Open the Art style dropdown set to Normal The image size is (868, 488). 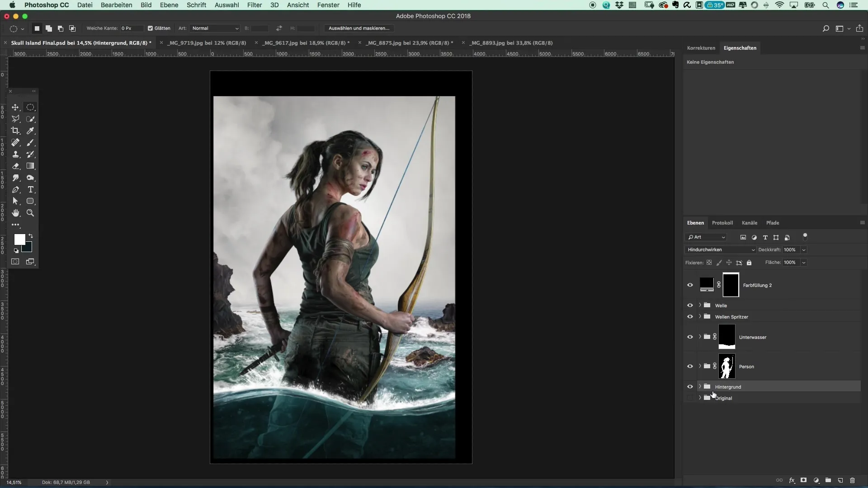215,28
